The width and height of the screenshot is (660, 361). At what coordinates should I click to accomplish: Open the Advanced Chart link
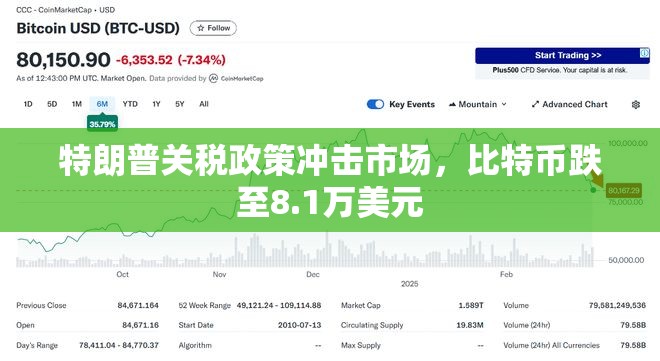pos(570,104)
